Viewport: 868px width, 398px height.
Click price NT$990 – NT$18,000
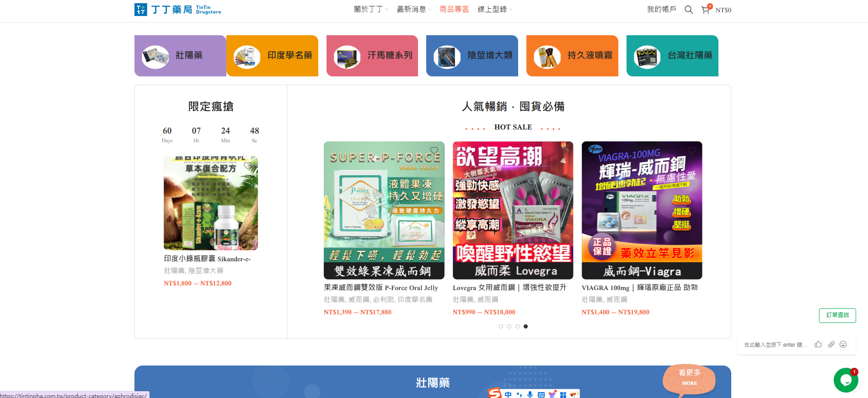tap(484, 312)
